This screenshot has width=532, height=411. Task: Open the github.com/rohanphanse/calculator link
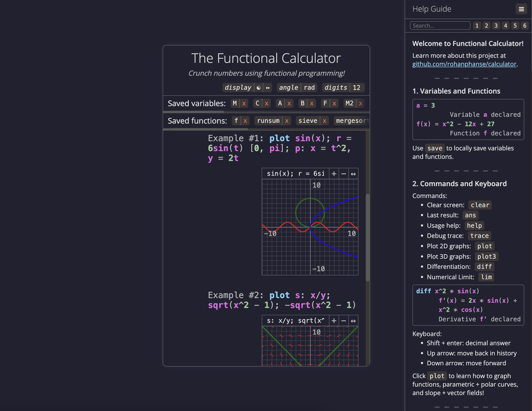(x=464, y=64)
